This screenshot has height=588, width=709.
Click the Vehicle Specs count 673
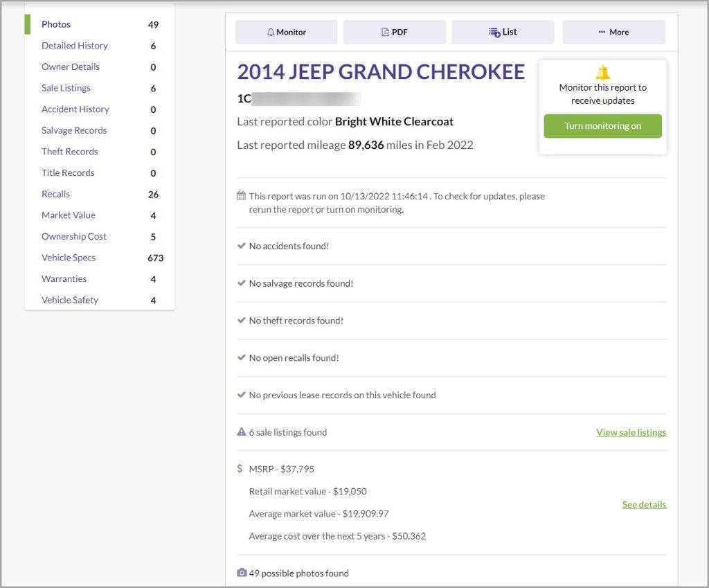[x=155, y=258]
